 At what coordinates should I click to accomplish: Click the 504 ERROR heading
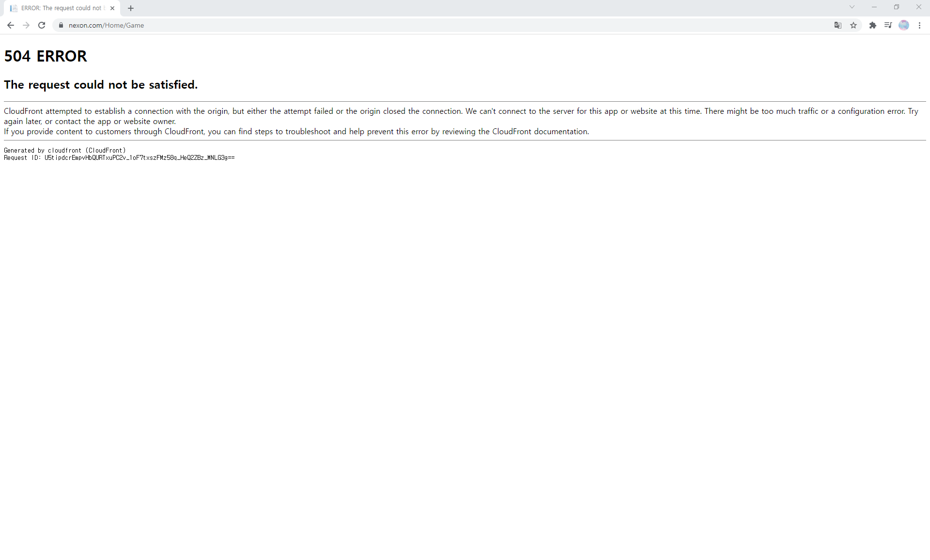click(46, 56)
